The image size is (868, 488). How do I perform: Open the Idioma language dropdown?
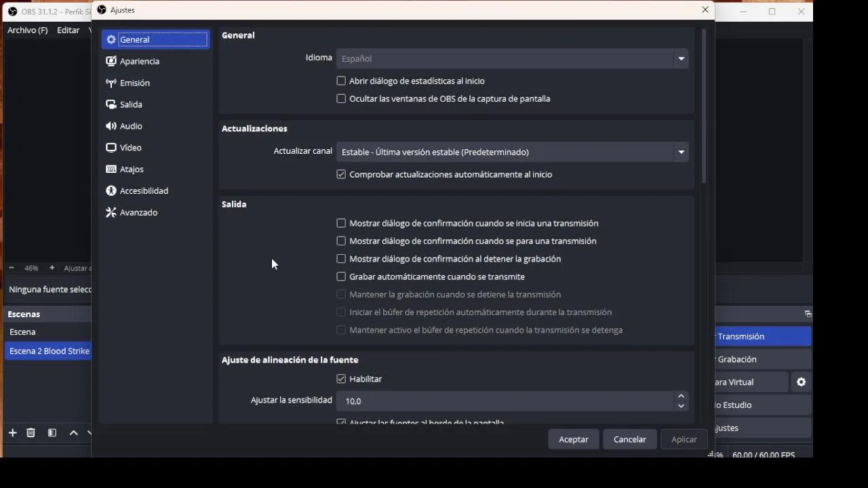tap(512, 58)
